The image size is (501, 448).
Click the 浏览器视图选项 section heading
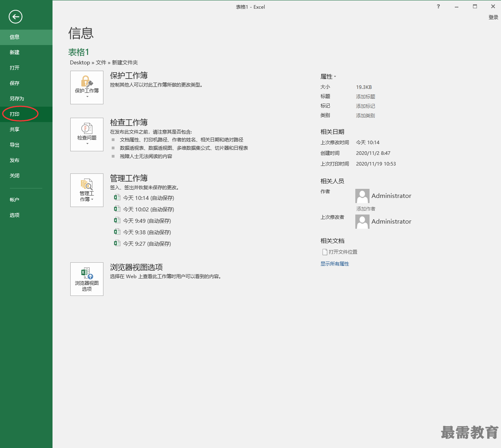click(x=137, y=267)
